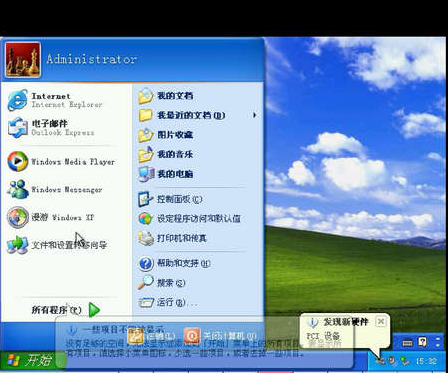Click the 关闭计算机(U) shutdown button
This screenshot has width=448, height=373.
(x=220, y=336)
